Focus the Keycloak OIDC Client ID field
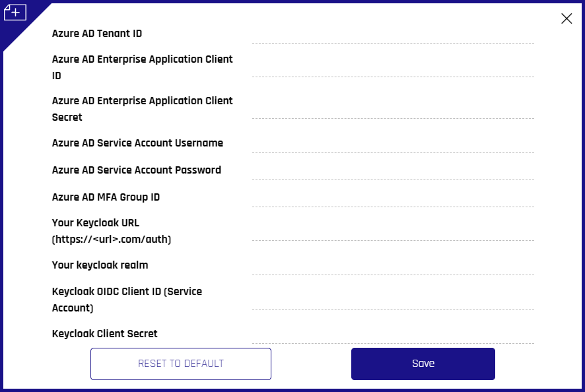The height and width of the screenshot is (392, 585). coord(393,302)
